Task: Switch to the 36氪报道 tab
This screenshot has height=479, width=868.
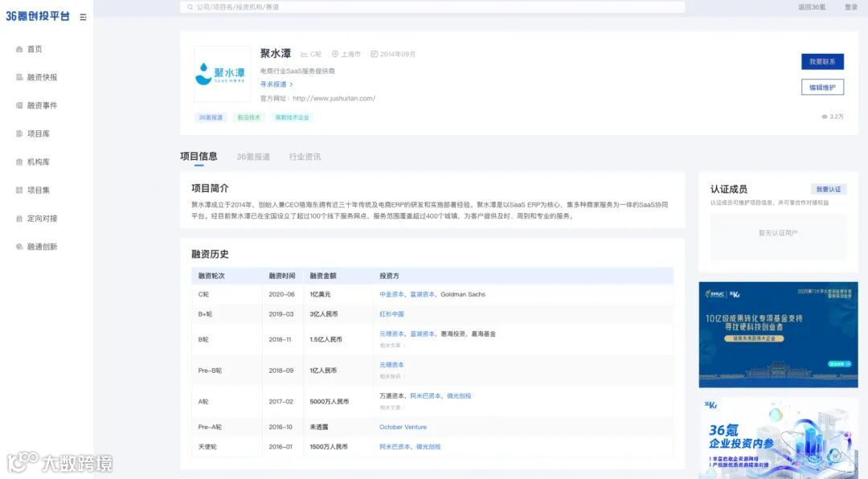Action: (x=253, y=157)
